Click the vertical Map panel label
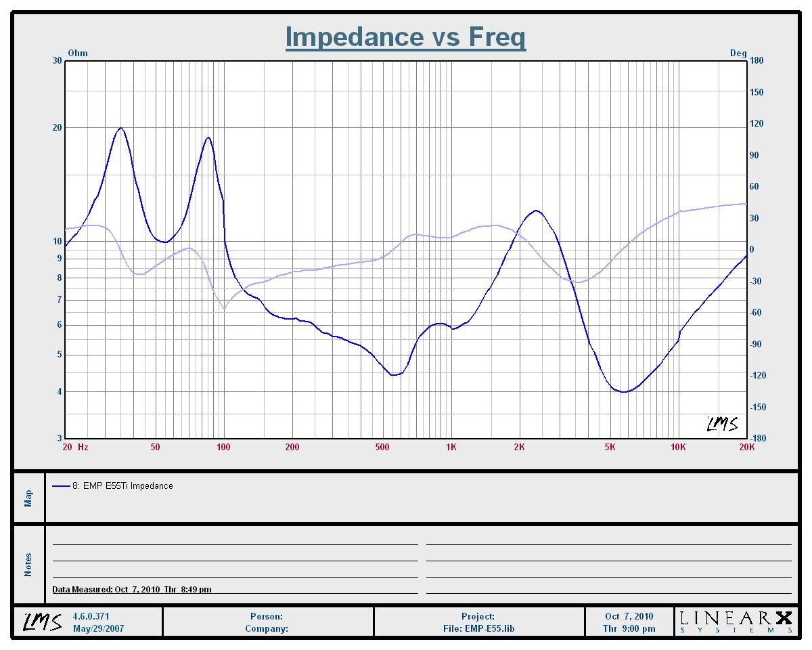The width and height of the screenshot is (812, 650). pos(28,498)
